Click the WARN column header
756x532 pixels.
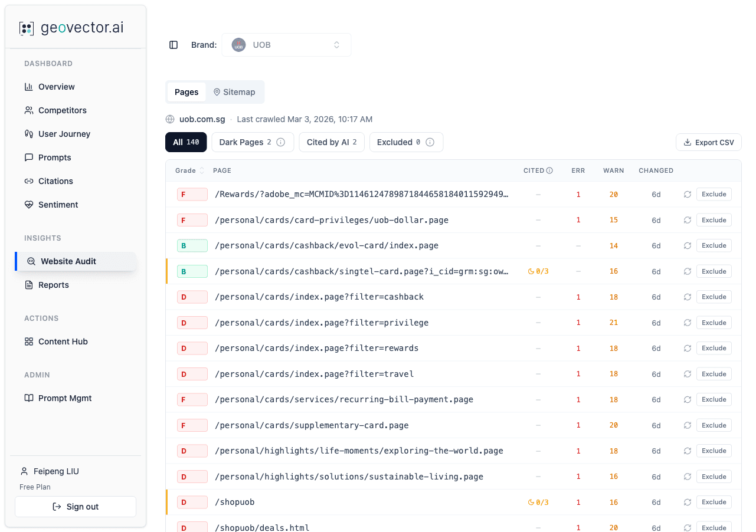tap(614, 170)
